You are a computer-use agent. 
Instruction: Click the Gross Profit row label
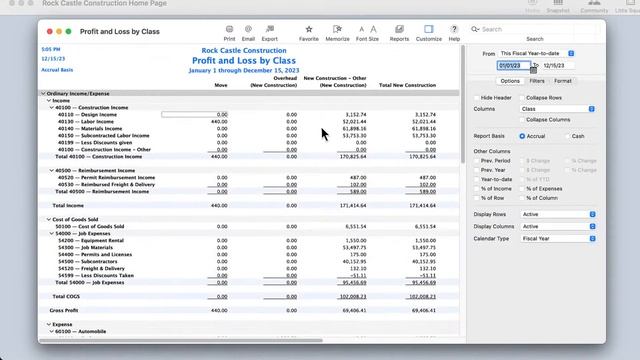point(64,311)
